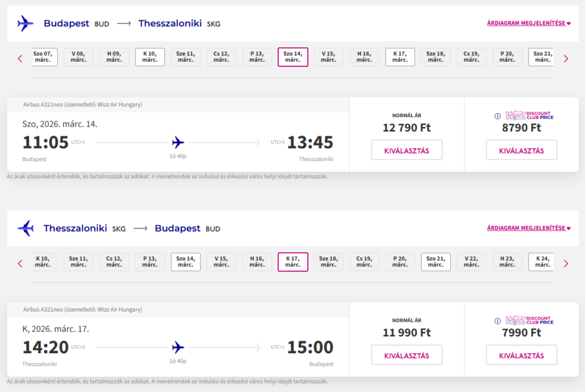This screenshot has width=585, height=392.
Task: Select outbound date Szo 21, márc.
Action: (x=542, y=57)
